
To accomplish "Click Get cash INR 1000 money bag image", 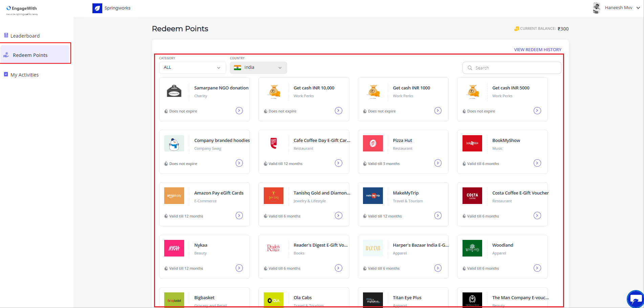I will click(373, 91).
